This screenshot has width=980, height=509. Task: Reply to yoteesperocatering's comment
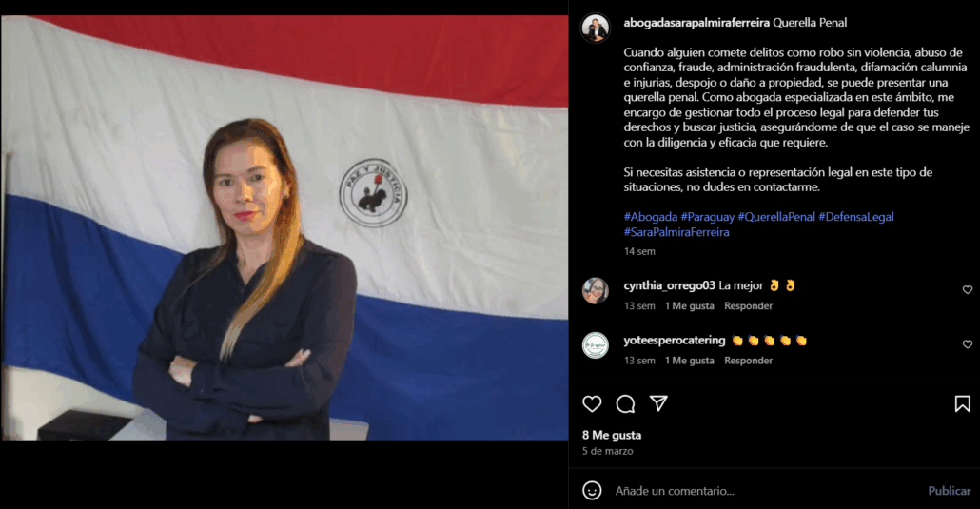coord(748,361)
